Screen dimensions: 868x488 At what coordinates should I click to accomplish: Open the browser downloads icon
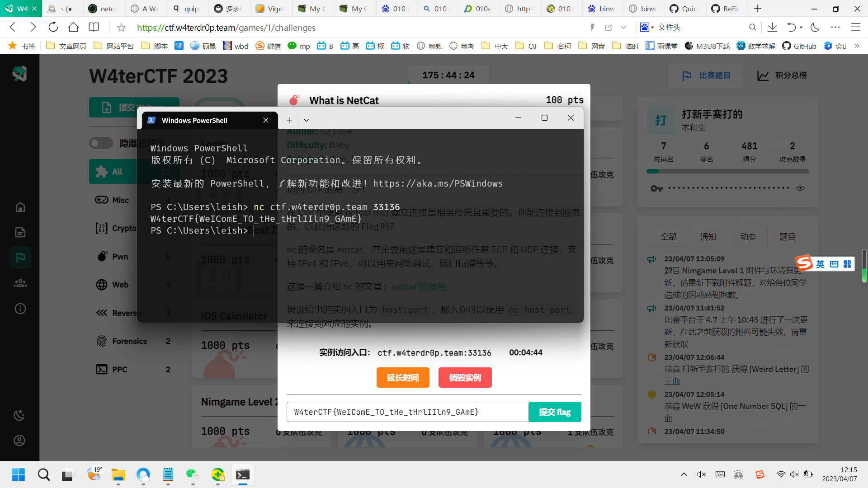[x=772, y=28]
